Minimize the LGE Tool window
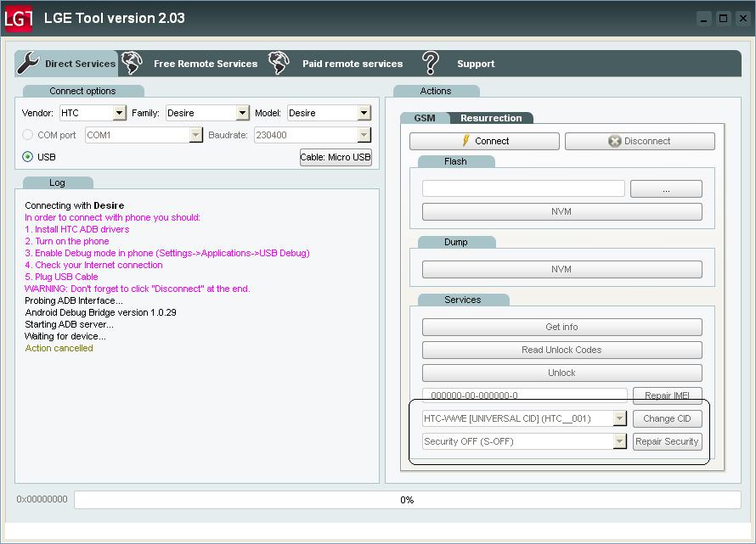The height and width of the screenshot is (544, 756). (x=704, y=19)
